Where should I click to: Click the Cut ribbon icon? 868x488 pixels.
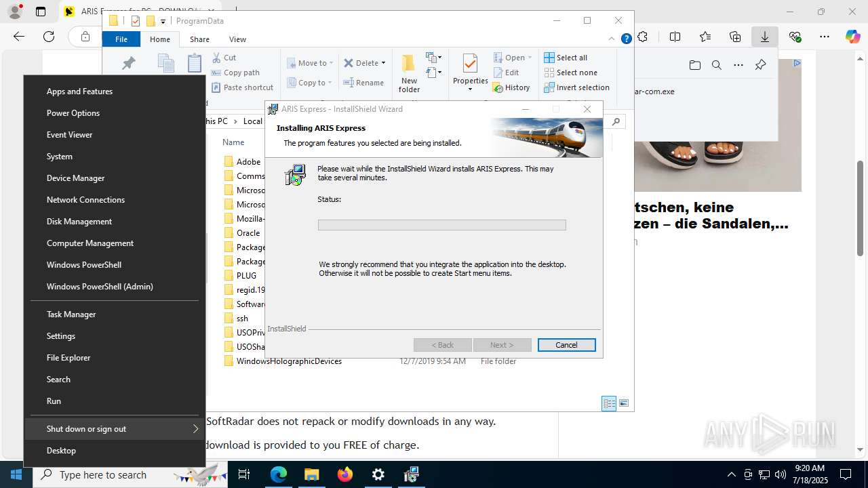224,58
